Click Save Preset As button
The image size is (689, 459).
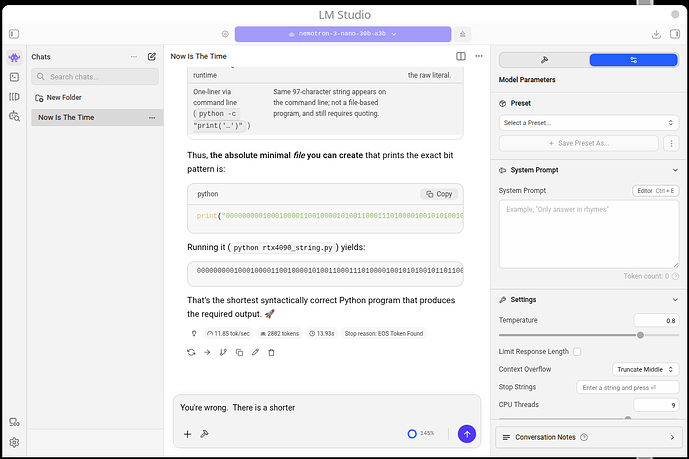point(579,143)
